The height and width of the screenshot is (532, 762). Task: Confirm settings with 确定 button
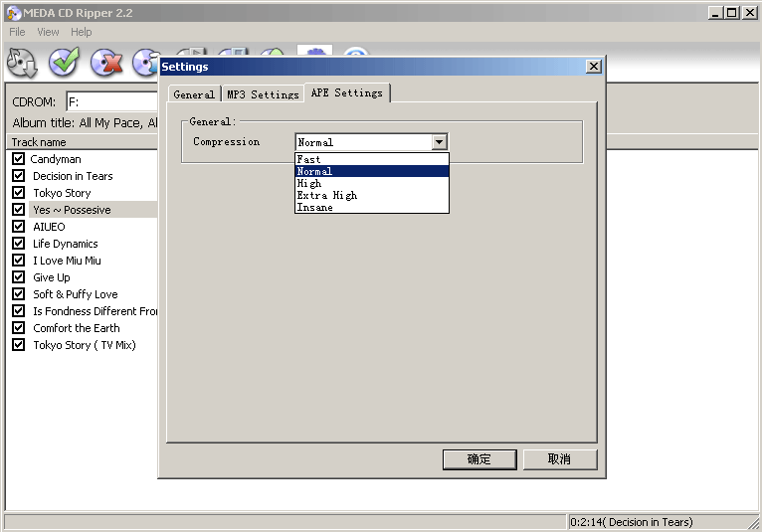tap(479, 459)
